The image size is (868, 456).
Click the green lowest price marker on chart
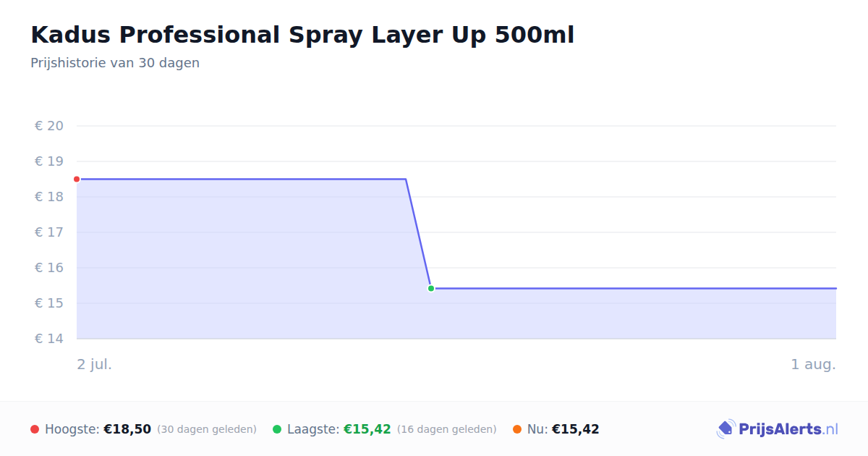(431, 288)
